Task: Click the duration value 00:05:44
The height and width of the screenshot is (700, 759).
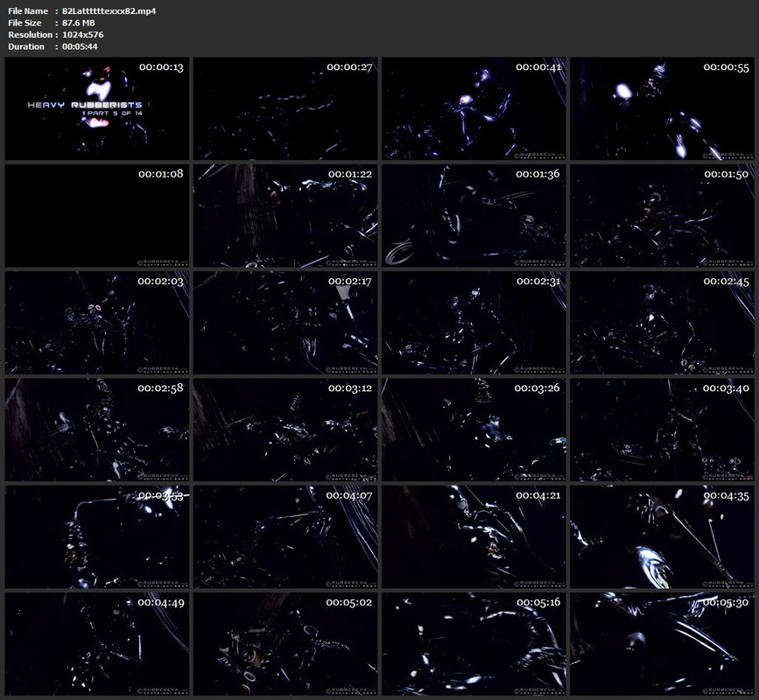Action: [x=80, y=46]
